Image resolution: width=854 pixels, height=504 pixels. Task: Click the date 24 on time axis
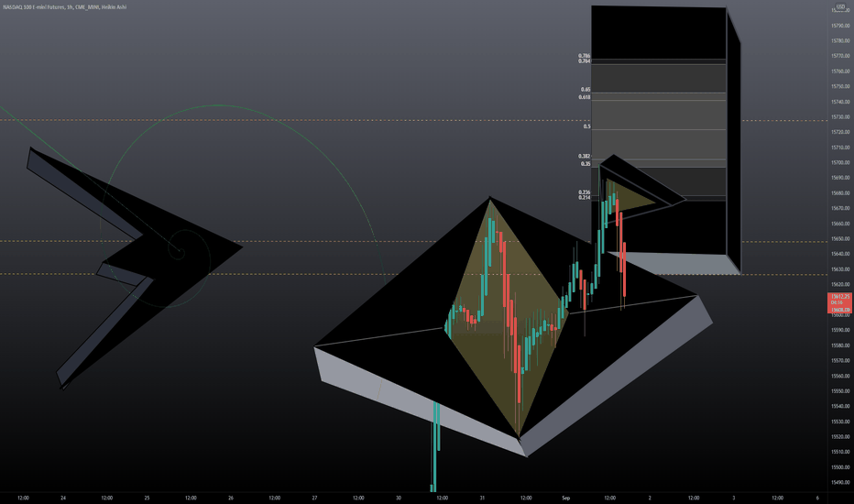tap(63, 498)
